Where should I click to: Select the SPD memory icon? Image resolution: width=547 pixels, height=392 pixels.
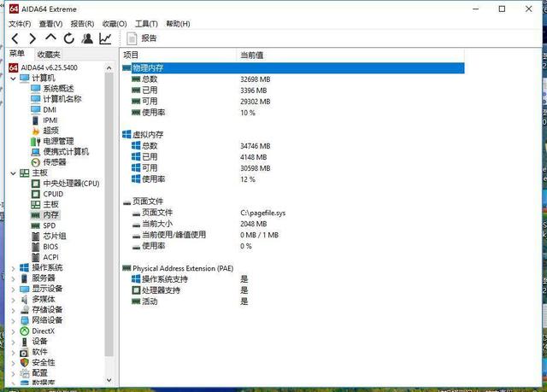[36, 225]
